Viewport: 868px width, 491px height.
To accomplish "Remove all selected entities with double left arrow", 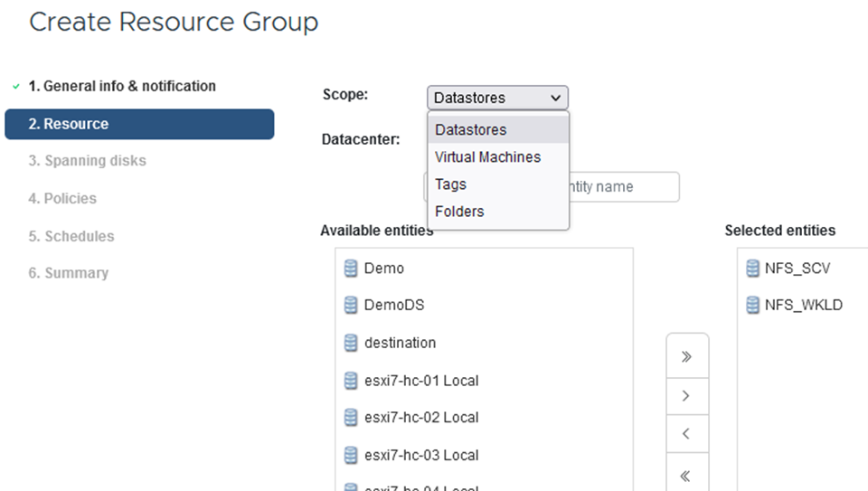I will click(686, 474).
